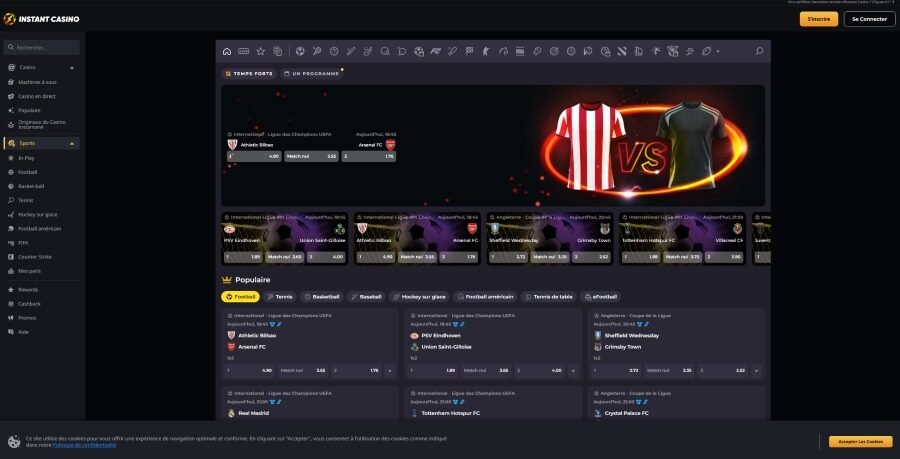Open the search magnifier in sports toolbar

click(x=759, y=52)
